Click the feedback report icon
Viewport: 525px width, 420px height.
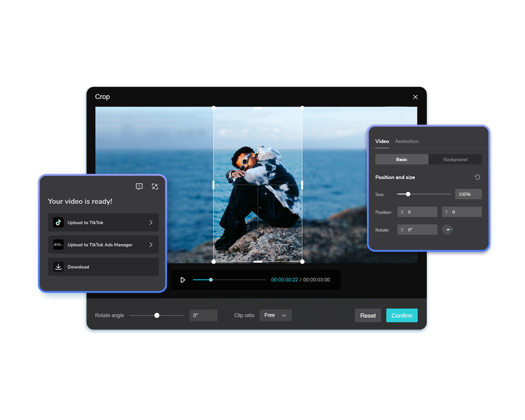point(139,187)
